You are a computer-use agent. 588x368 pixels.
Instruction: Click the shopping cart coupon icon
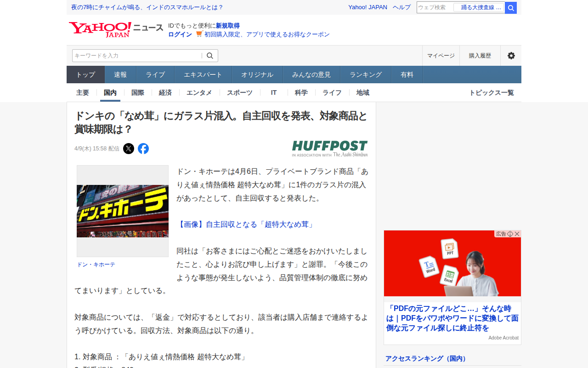199,34
